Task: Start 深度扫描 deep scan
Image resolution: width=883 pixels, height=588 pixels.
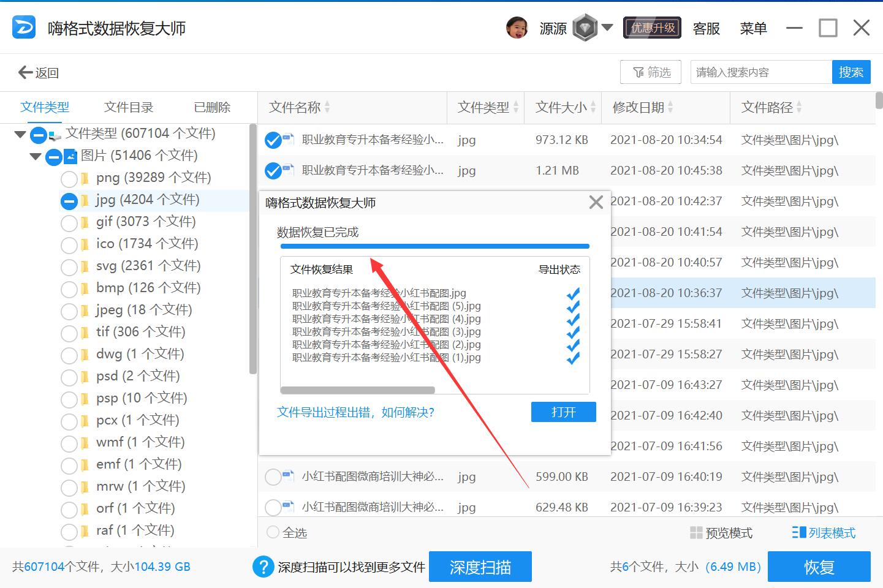Action: pos(480,567)
